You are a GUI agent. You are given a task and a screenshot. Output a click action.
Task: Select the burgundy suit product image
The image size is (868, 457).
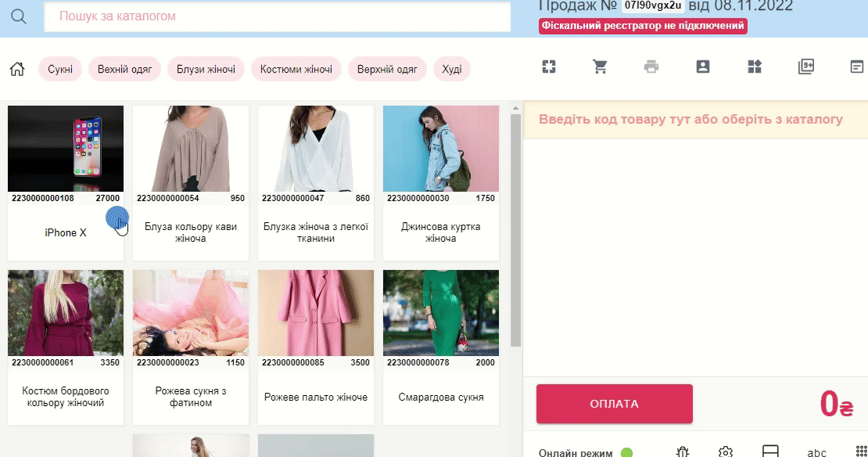pyautogui.click(x=66, y=313)
